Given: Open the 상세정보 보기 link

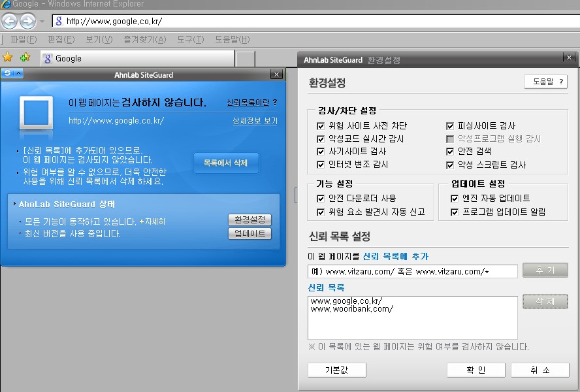Looking at the screenshot, I should click(x=255, y=121).
